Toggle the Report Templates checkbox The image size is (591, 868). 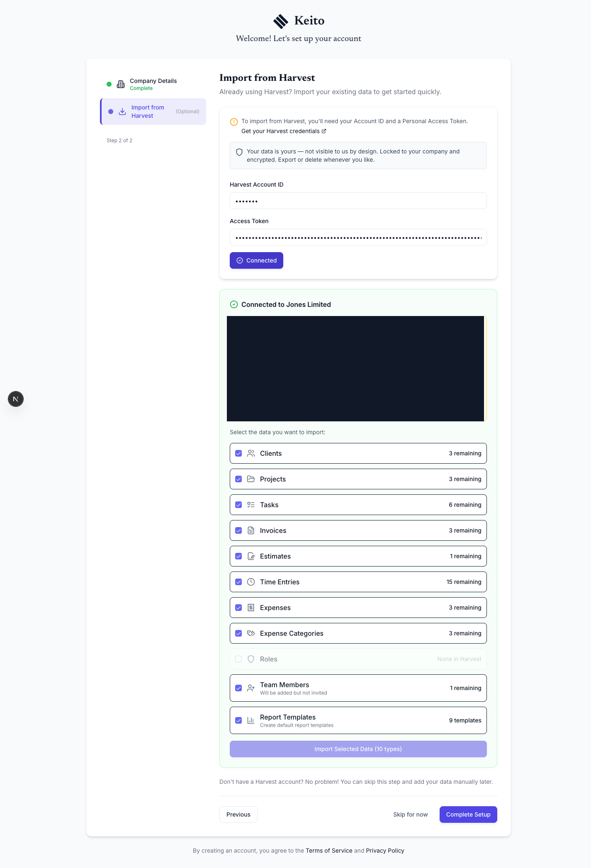pos(238,720)
